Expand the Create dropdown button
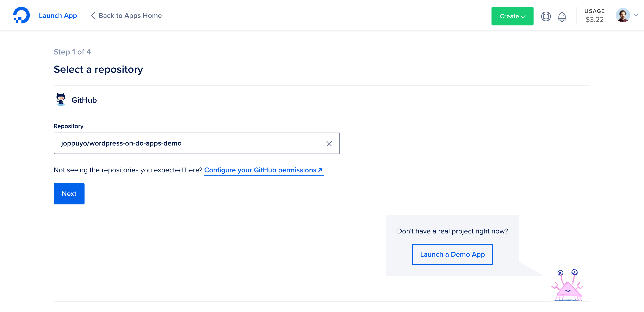This screenshot has height=312, width=644. [x=512, y=16]
